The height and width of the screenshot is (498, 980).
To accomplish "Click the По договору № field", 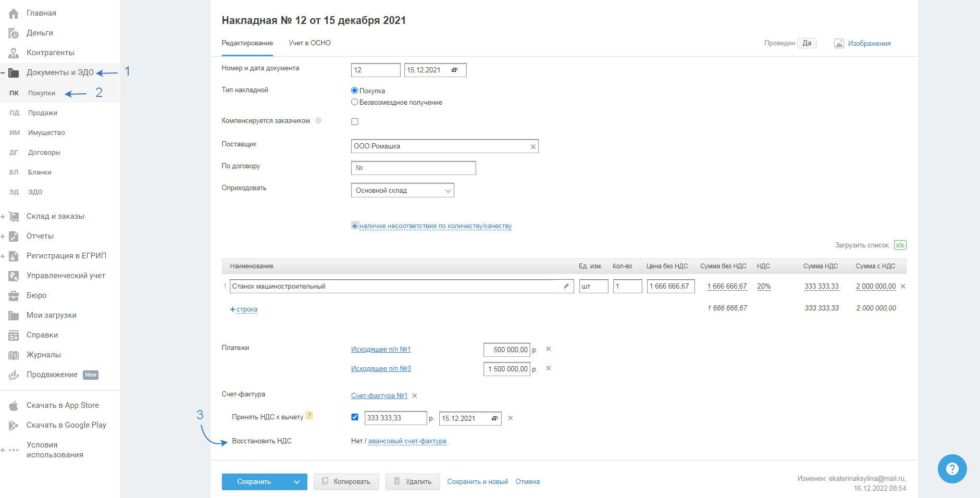I will pyautogui.click(x=414, y=168).
